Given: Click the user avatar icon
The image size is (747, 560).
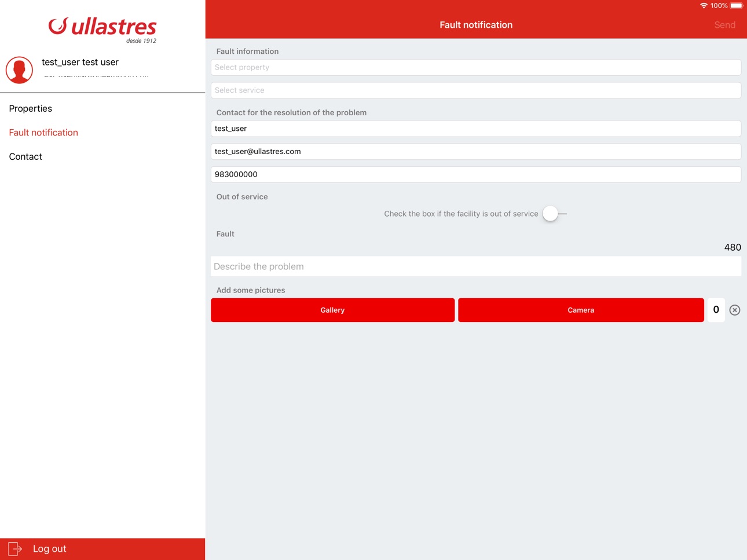Looking at the screenshot, I should coord(19,70).
